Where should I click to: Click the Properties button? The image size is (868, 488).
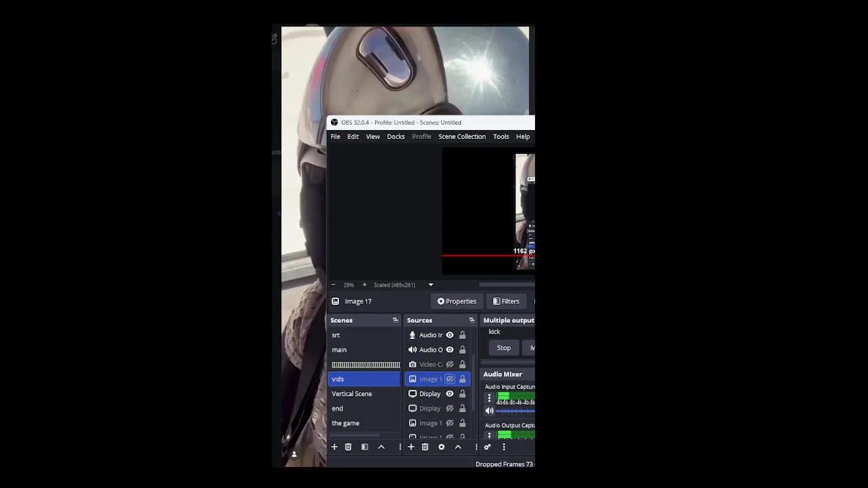pyautogui.click(x=456, y=301)
